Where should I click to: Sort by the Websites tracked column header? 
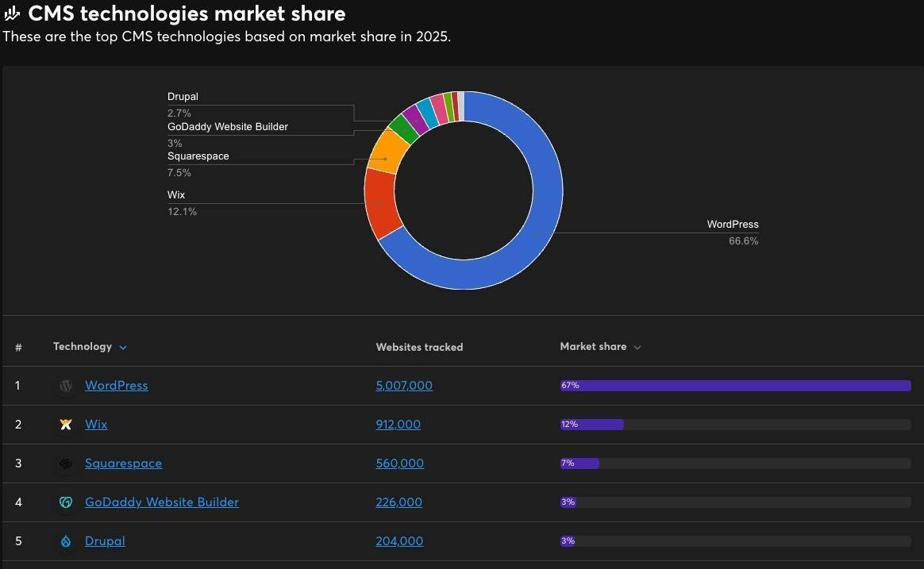pyautogui.click(x=419, y=347)
